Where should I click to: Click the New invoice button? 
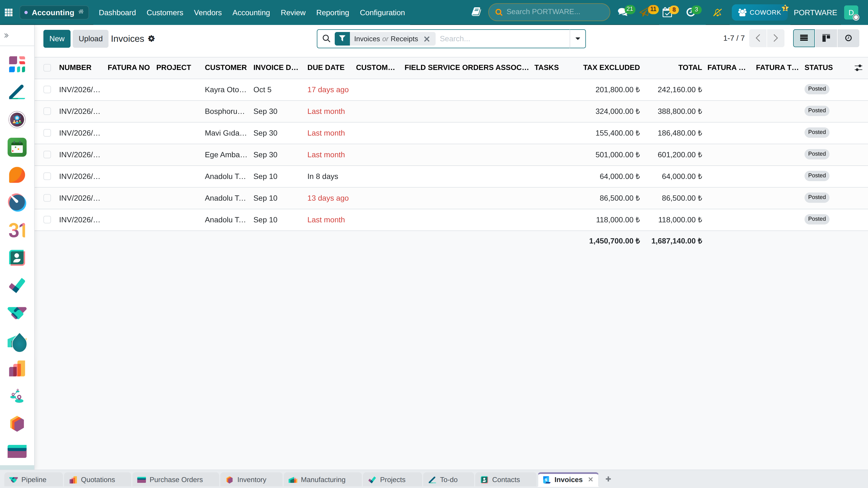[57, 39]
